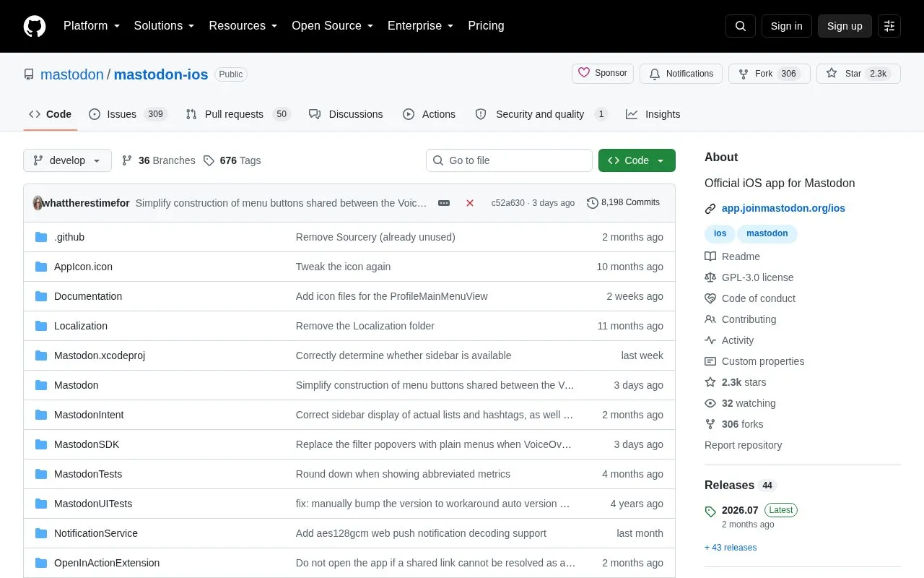Viewport: 924px width, 578px height.
Task: Open the Discussions tab
Action: 346,114
